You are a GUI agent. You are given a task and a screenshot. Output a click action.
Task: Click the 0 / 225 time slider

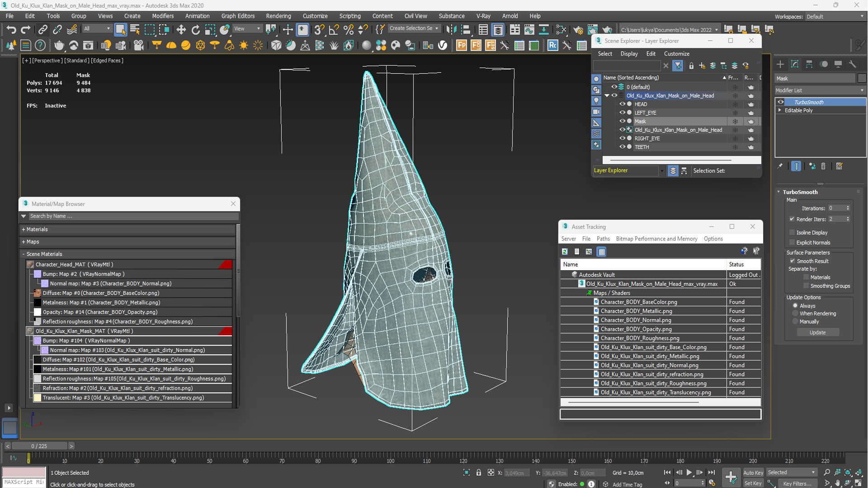coord(39,446)
